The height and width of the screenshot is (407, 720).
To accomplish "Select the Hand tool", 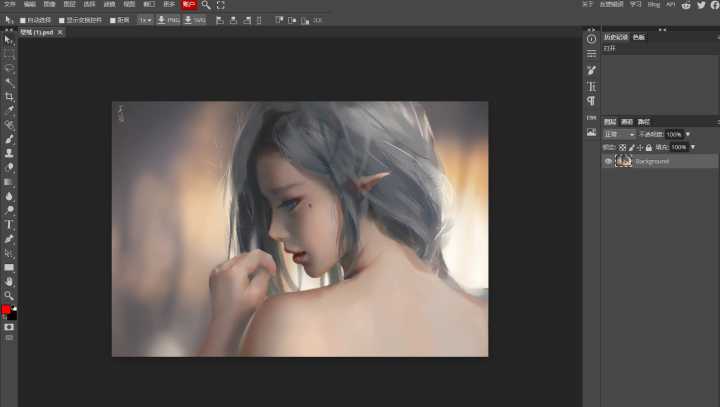I will click(9, 282).
